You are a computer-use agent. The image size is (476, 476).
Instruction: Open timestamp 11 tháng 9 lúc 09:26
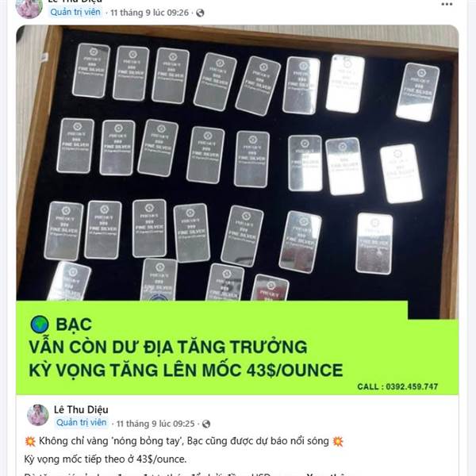(x=150, y=13)
